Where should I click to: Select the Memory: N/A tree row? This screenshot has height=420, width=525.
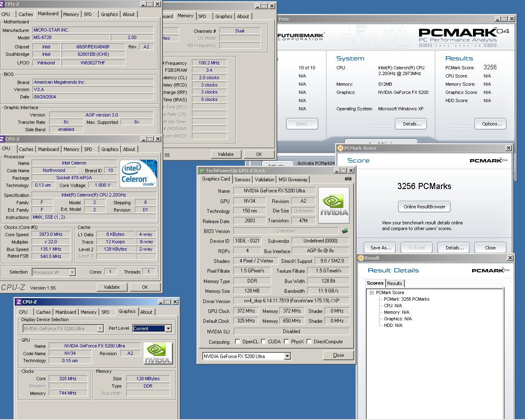(x=397, y=312)
